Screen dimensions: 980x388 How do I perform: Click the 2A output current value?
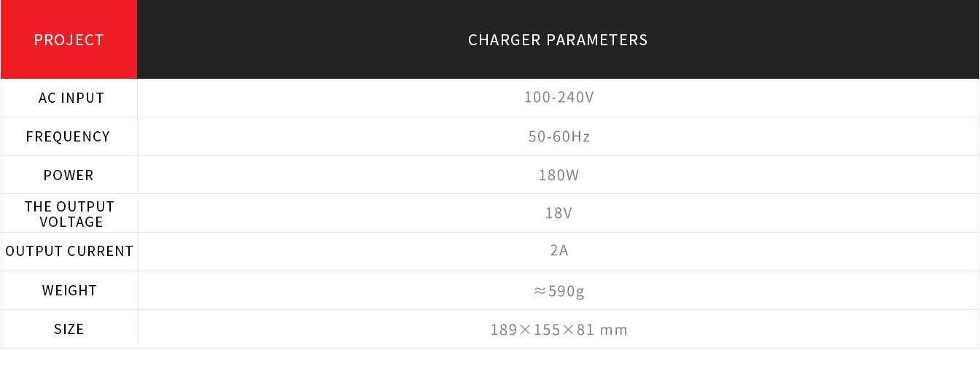click(x=559, y=251)
